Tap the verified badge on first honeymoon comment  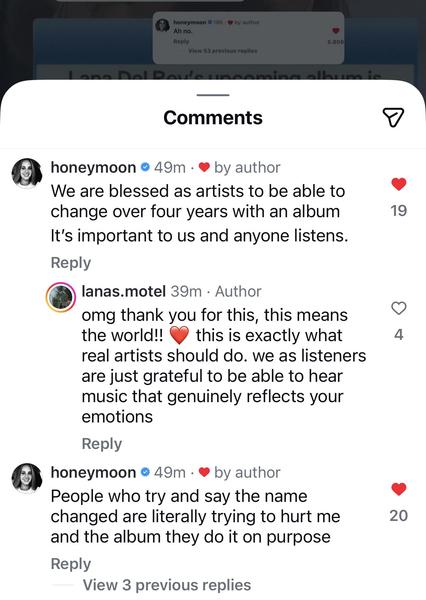pyautogui.click(x=145, y=167)
